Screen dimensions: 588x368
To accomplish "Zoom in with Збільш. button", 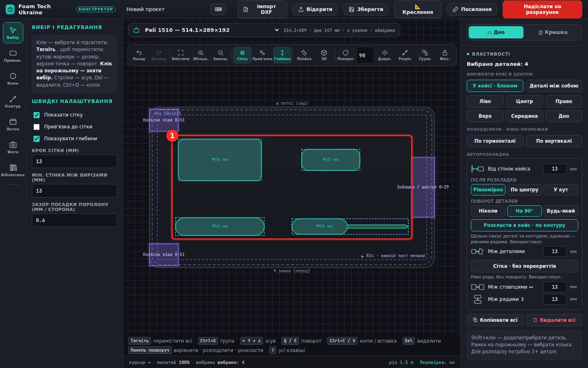I will (200, 55).
